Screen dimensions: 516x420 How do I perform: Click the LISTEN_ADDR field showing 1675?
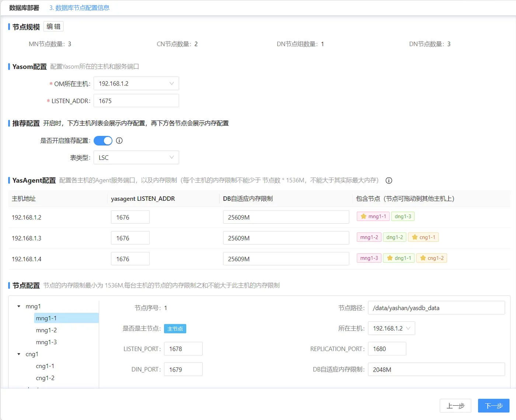136,101
